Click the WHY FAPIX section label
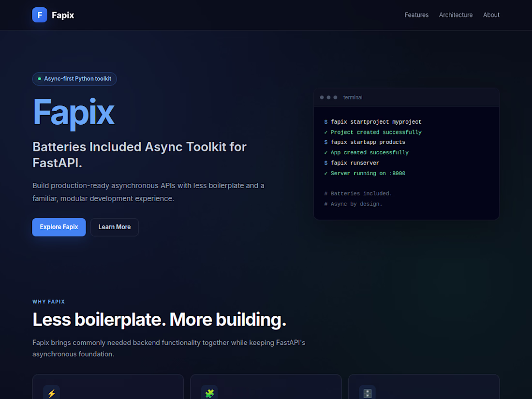Viewport: 532px width, 399px height. click(x=48, y=302)
